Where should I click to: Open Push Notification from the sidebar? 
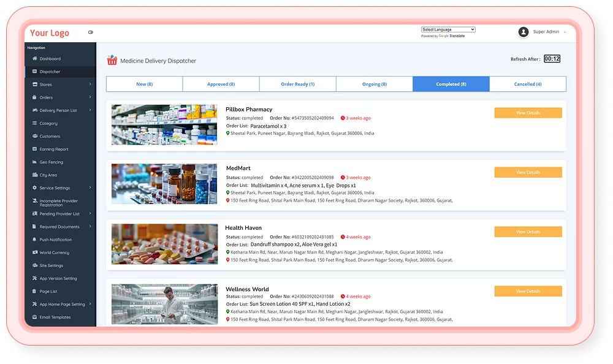tap(54, 239)
